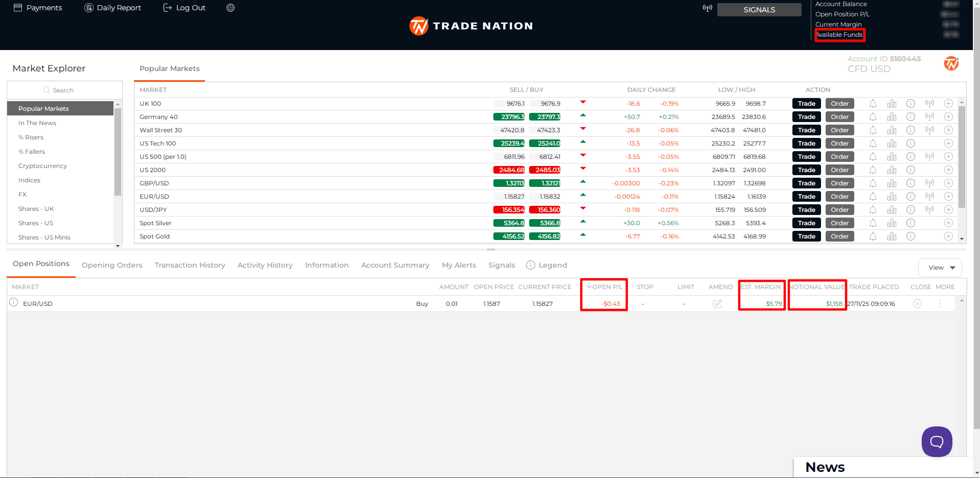Open Activity History tab
The image size is (980, 478).
click(x=265, y=265)
